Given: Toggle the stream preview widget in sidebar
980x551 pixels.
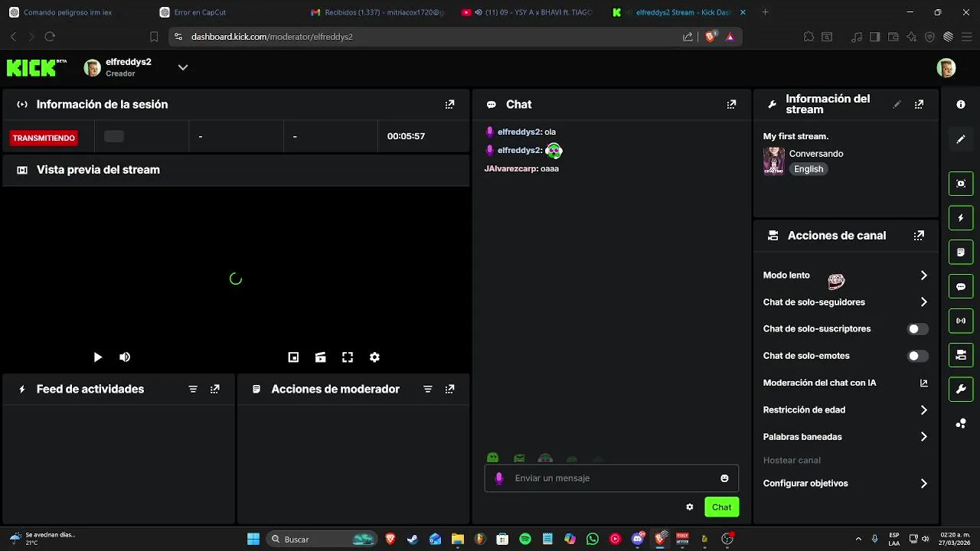Looking at the screenshot, I should pyautogui.click(x=961, y=184).
